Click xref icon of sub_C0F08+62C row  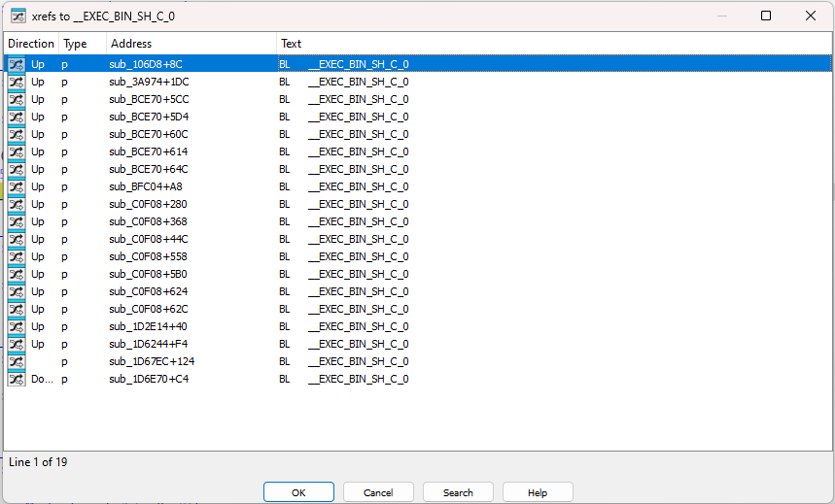[x=17, y=309]
